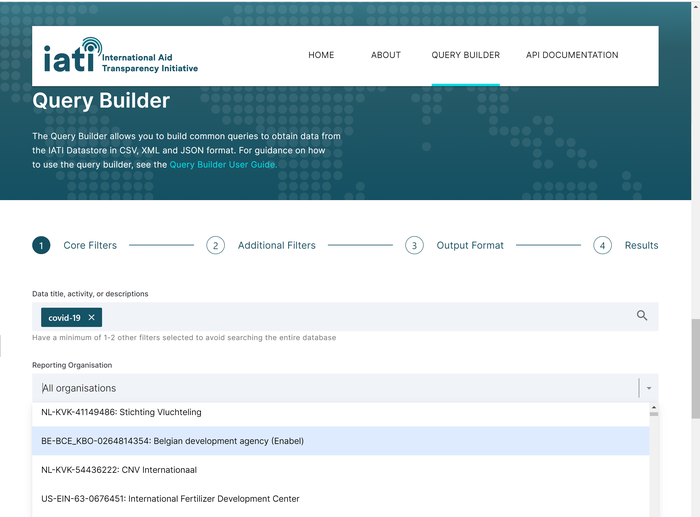Choose Belgian development agency (Enabel) option

point(340,441)
